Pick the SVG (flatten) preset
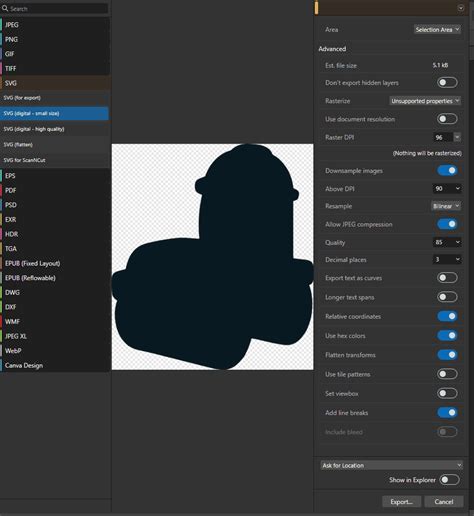Viewport: 474px width, 516px height. click(55, 144)
